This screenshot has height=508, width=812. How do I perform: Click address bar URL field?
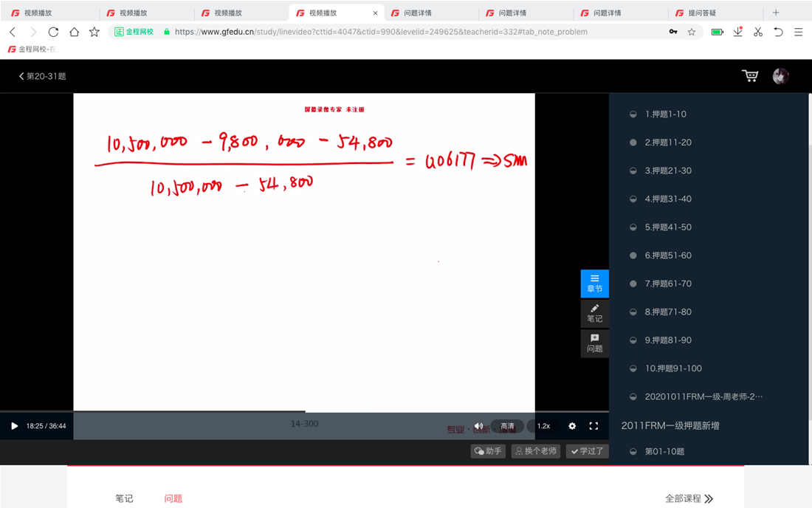pyautogui.click(x=381, y=32)
